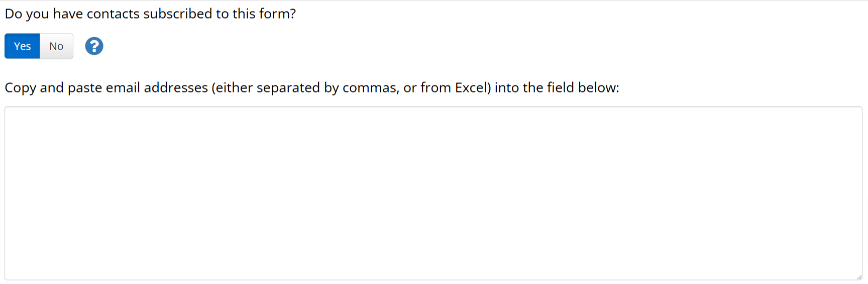868x284 pixels.
Task: Select No for contacts subscribed
Action: (56, 46)
